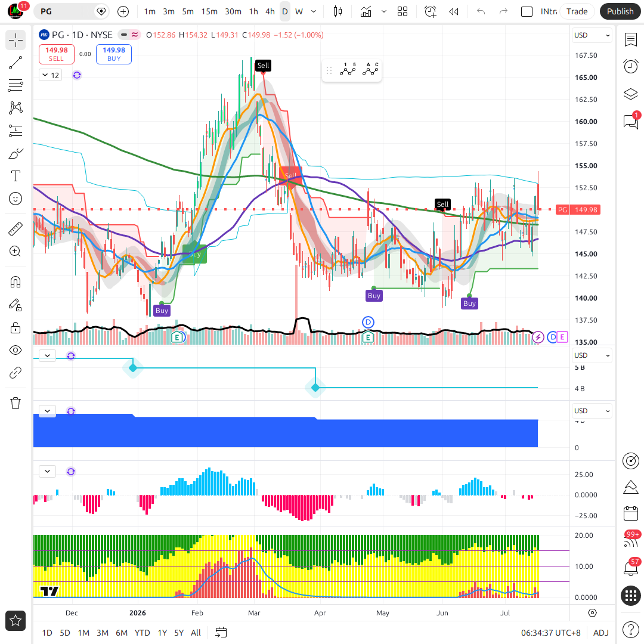Click the Publish button
644x644 pixels.
[x=620, y=11]
